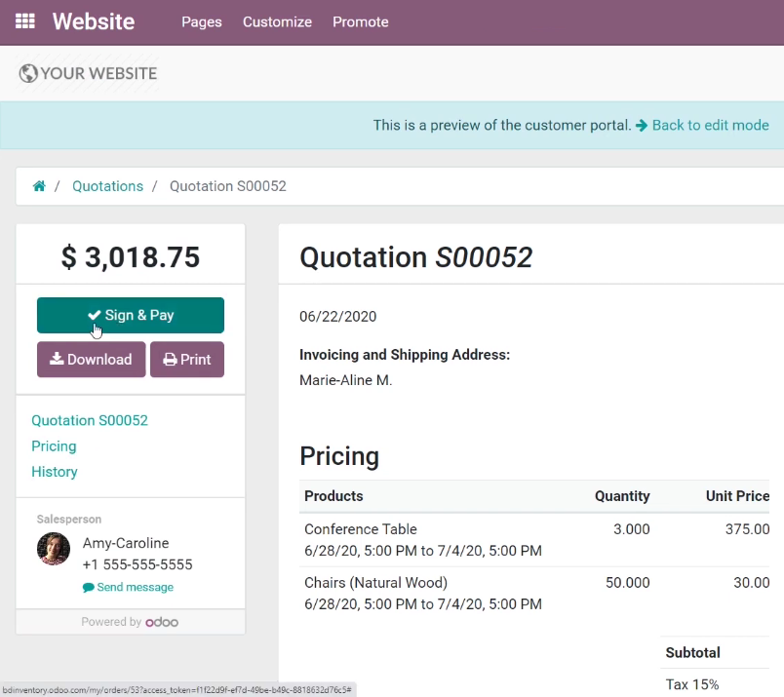Screen dimensions: 784x697
Task: Download the quotation PDF
Action: point(91,359)
